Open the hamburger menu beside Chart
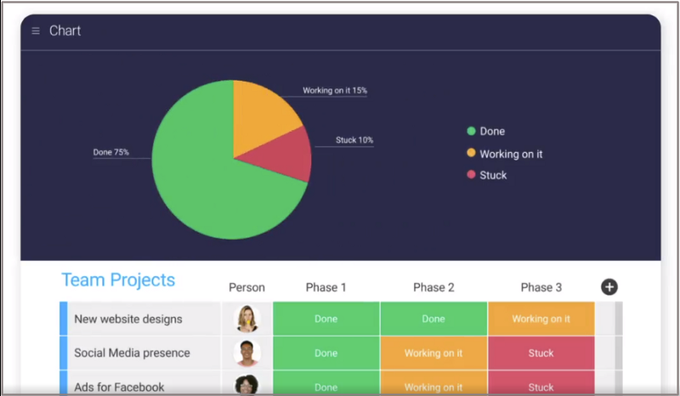 point(36,31)
